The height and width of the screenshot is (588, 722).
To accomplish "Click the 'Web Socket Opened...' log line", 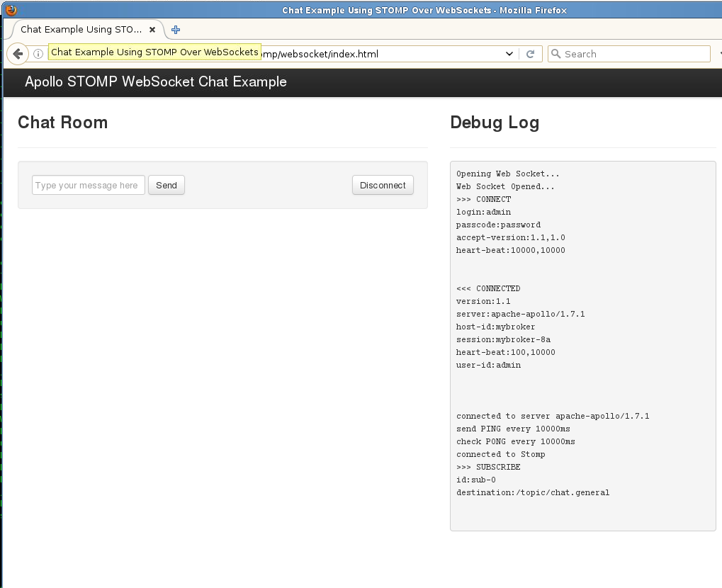I will pyautogui.click(x=505, y=186).
